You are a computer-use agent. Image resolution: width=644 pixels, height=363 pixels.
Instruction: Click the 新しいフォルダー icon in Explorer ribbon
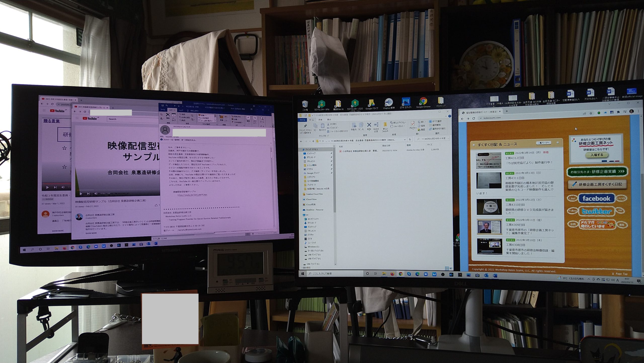point(385,127)
